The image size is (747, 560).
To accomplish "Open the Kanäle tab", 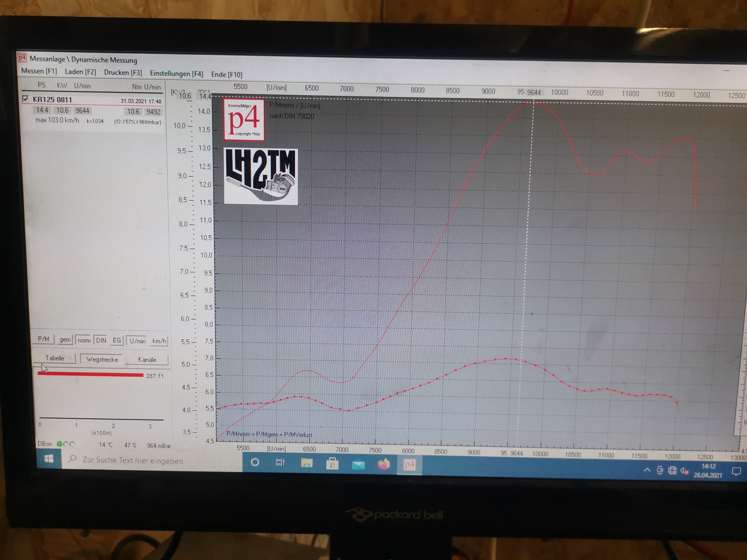I will point(147,360).
